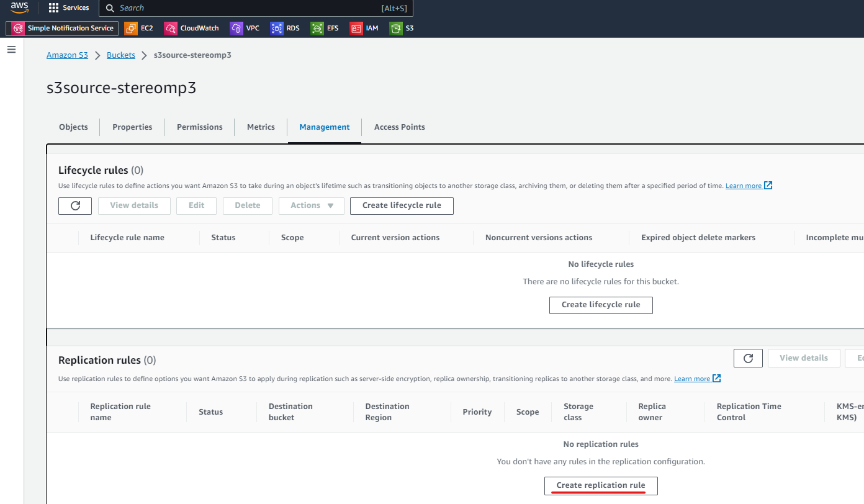Click the lifecycle View details button
Image resolution: width=864 pixels, height=504 pixels.
tap(134, 205)
